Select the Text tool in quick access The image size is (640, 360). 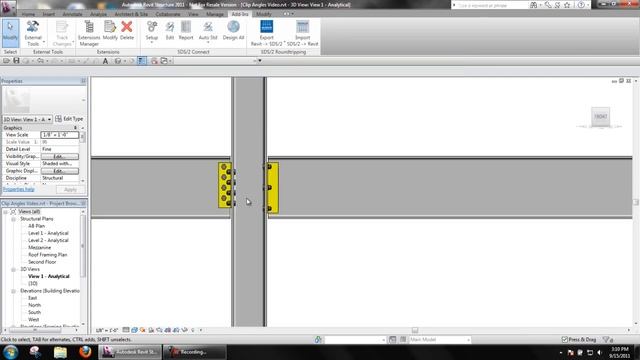tap(105, 61)
